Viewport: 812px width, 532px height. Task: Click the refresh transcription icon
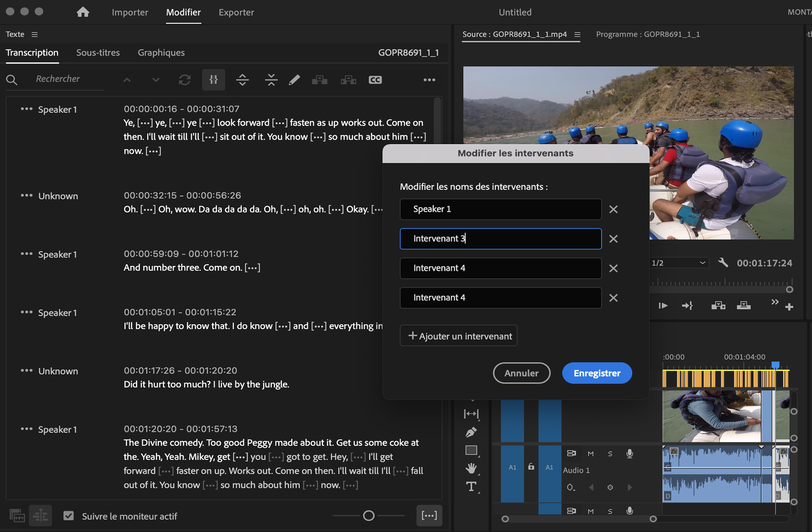coord(185,80)
